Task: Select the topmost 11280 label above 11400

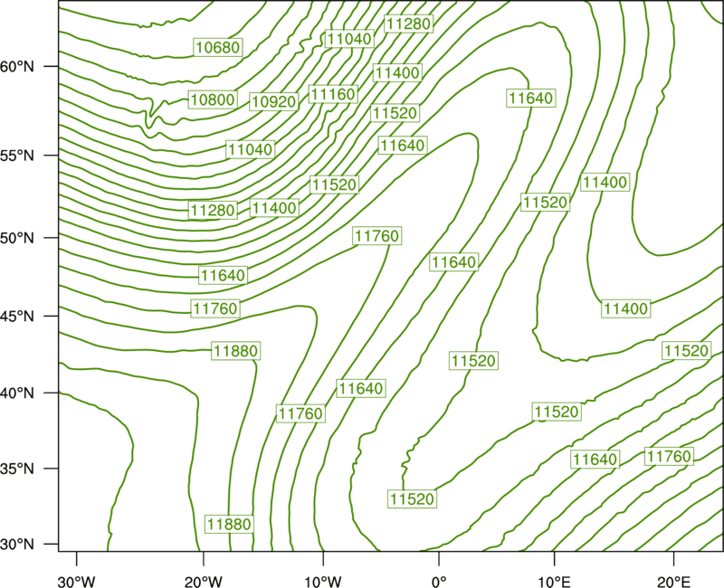Action: click(408, 24)
